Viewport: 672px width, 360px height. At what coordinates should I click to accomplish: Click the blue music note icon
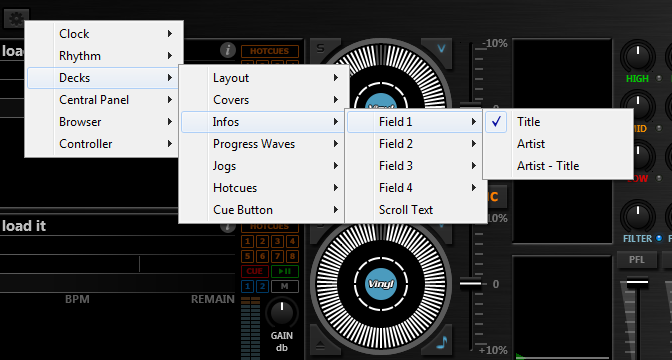(x=441, y=342)
